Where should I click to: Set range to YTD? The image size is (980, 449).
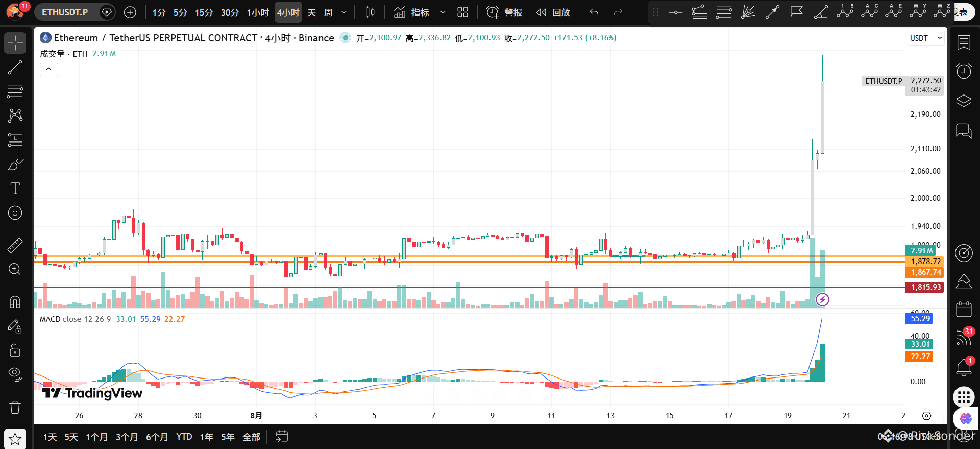(184, 437)
